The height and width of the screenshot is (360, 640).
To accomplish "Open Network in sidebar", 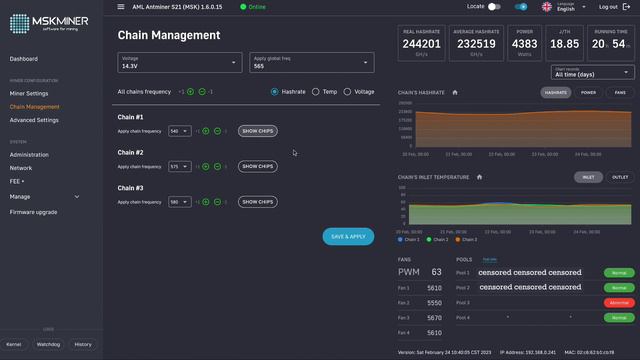I will [x=21, y=168].
